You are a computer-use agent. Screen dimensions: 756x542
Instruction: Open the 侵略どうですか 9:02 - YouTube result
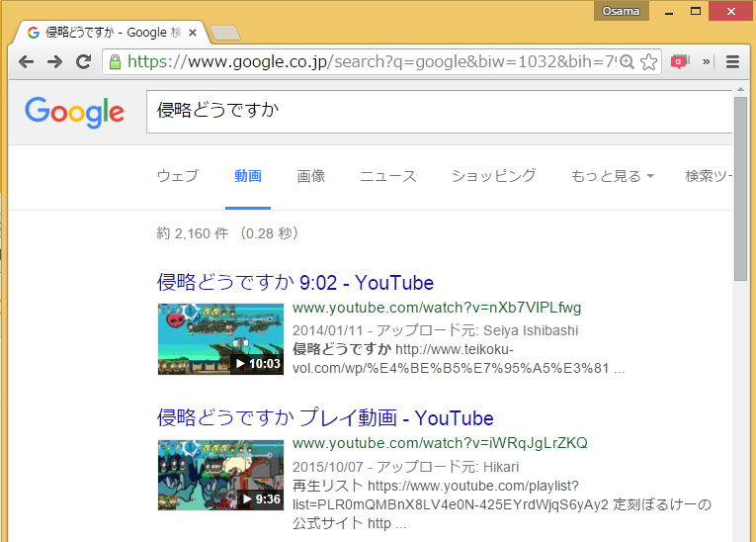(295, 282)
